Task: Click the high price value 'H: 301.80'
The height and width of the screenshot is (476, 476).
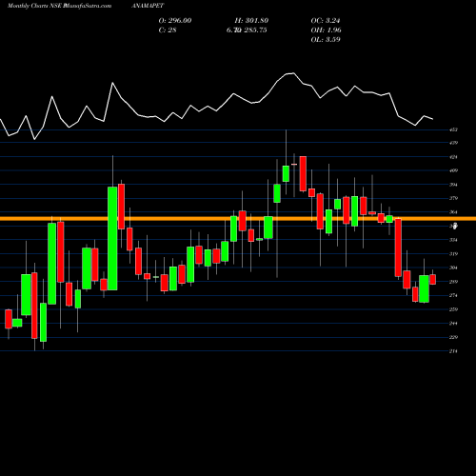Action: click(x=251, y=20)
